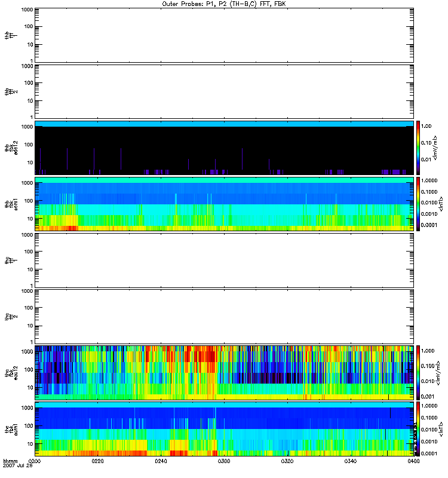The image size is (448, 478).
Task: Click the 0340 time axis label
Action: click(349, 461)
